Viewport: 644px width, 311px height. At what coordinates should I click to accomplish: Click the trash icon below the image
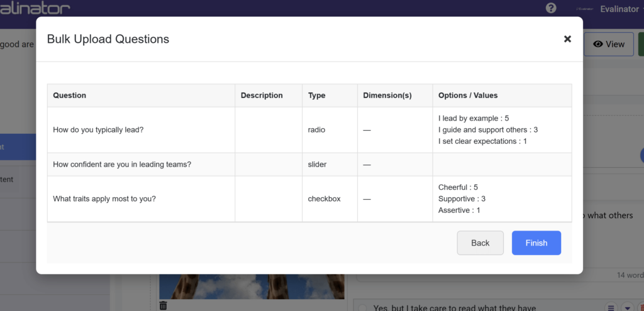[163, 305]
